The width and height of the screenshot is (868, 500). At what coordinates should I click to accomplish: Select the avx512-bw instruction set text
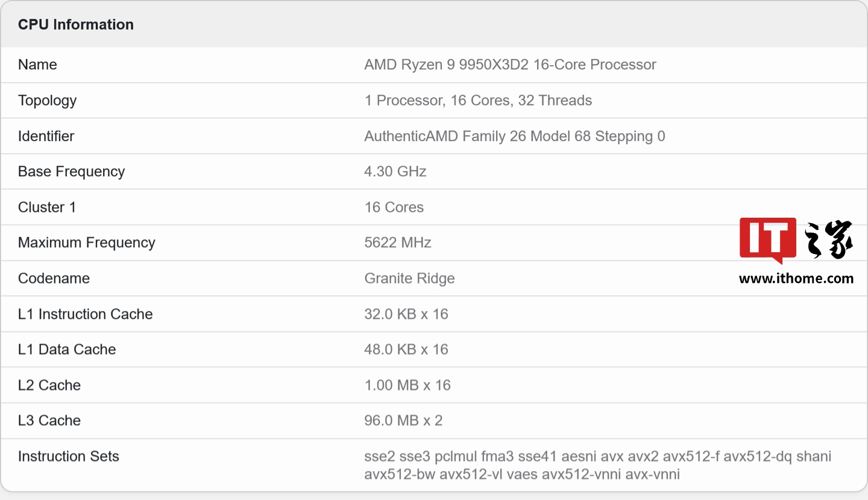click(x=398, y=474)
